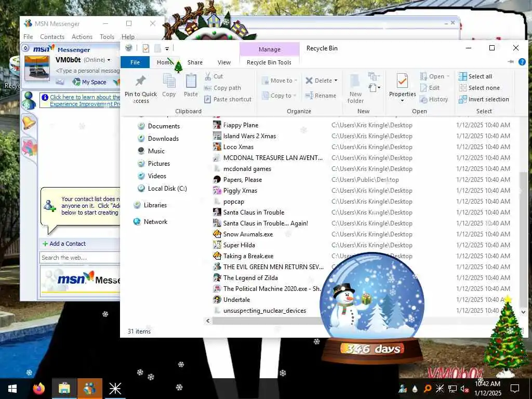The image size is (532, 399).
Task: Click the Cut scissors command
Action: (214, 76)
